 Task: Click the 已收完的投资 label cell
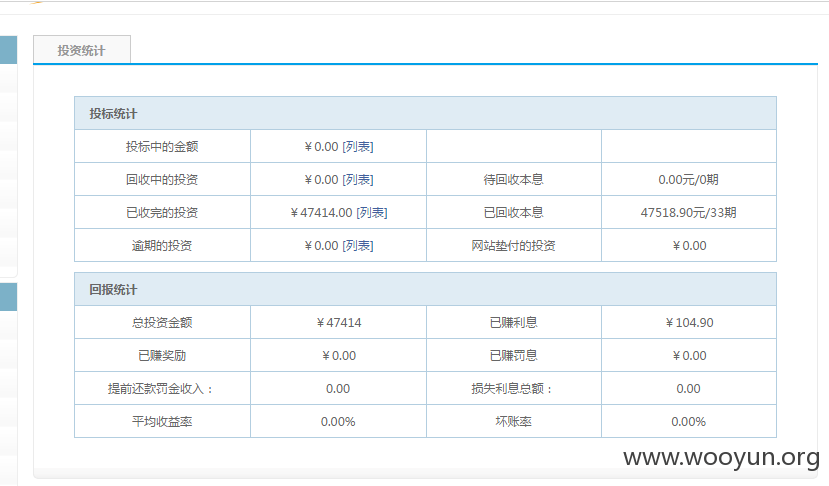162,213
